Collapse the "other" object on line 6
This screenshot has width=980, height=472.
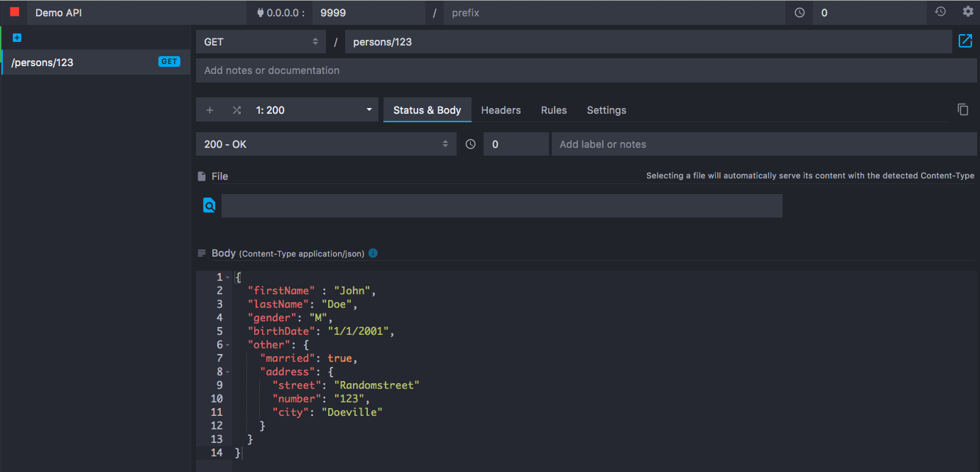click(x=229, y=344)
